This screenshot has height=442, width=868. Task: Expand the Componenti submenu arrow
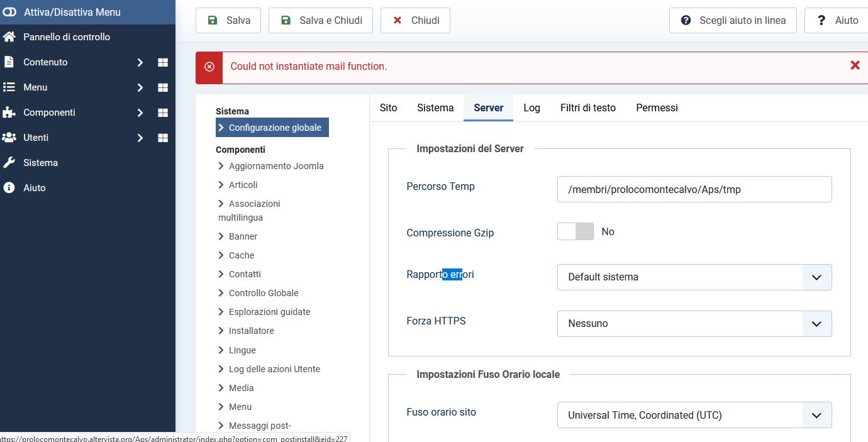(140, 113)
